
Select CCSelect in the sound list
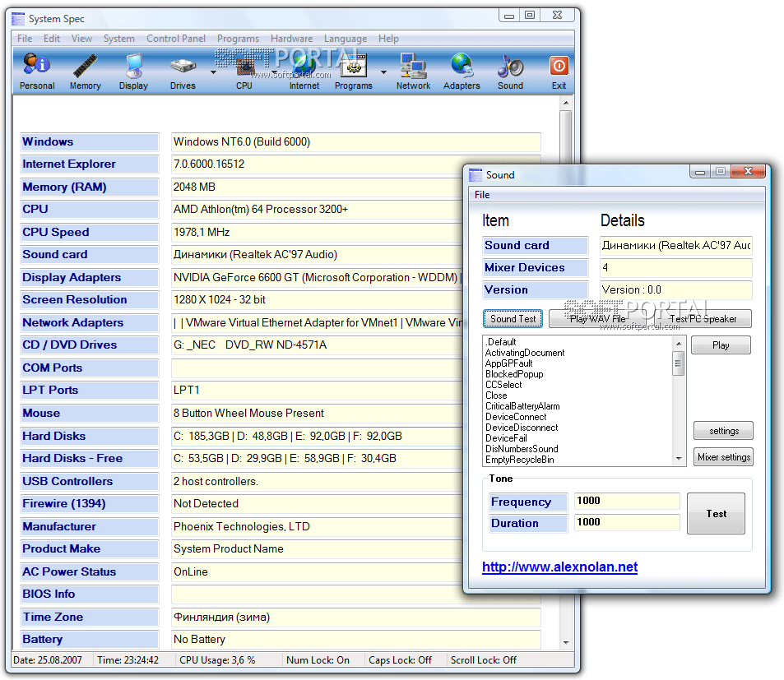click(x=503, y=385)
